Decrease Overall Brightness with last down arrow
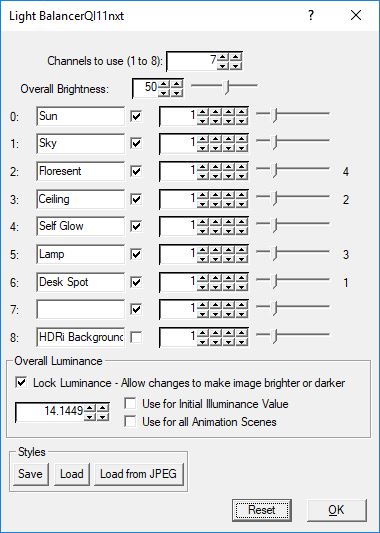380x533 pixels. 177,92
